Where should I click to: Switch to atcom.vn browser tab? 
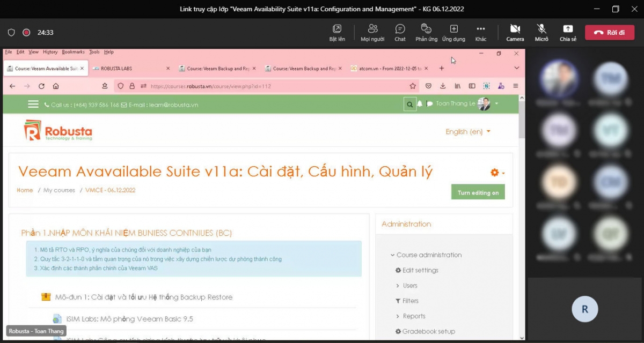click(x=389, y=69)
